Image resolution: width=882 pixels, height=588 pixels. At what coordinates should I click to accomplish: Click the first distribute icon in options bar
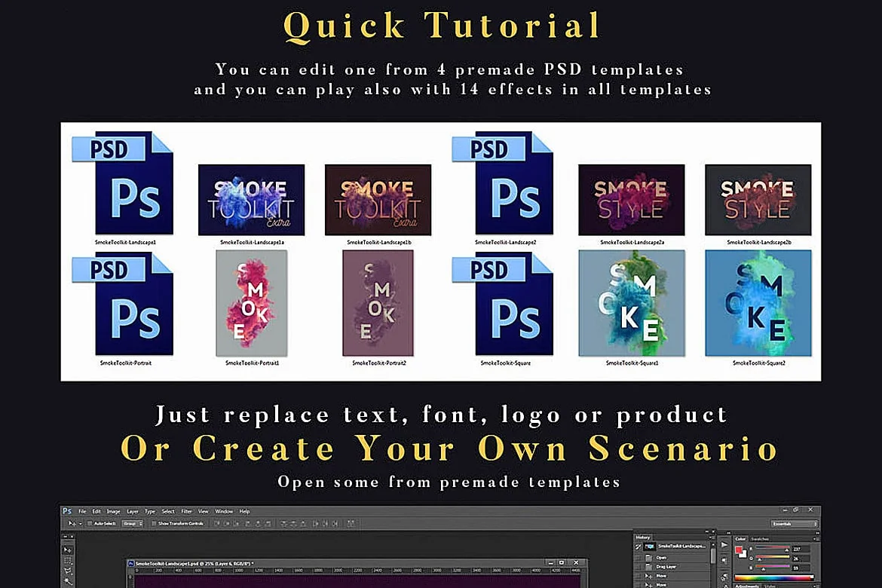click(x=283, y=523)
